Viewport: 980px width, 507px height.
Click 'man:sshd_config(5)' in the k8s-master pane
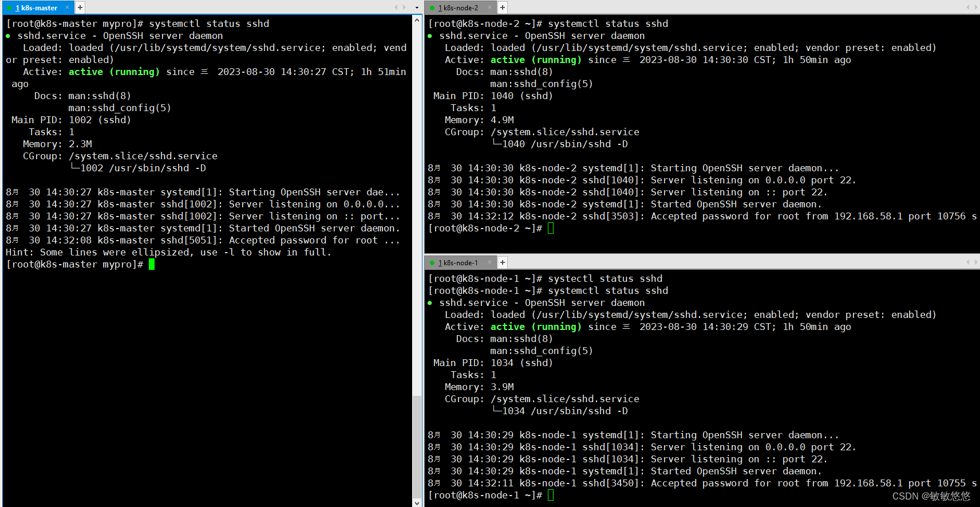click(120, 108)
